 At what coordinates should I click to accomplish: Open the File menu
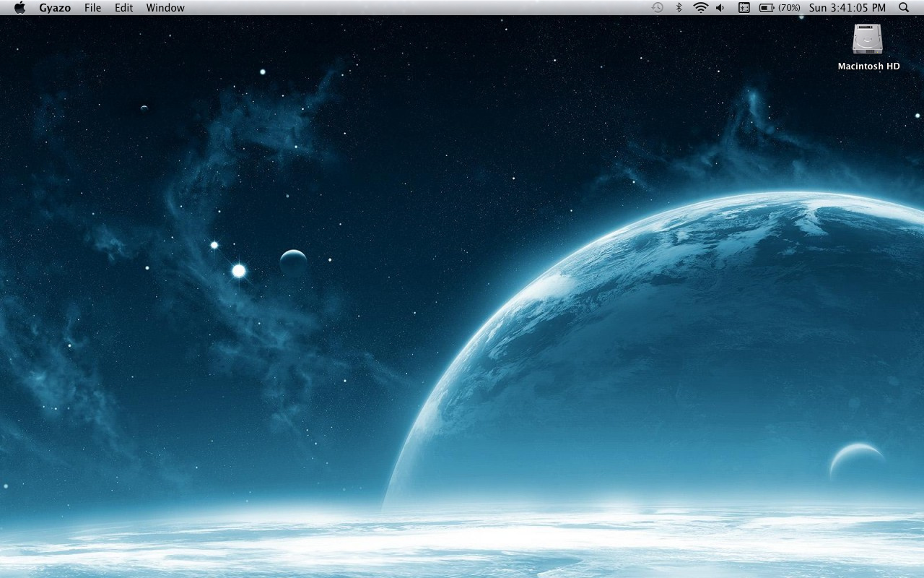pos(92,8)
